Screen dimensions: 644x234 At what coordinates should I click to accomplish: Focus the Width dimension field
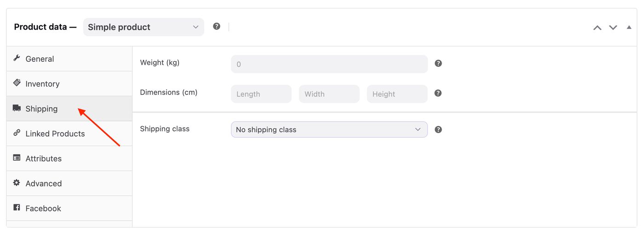pos(329,94)
